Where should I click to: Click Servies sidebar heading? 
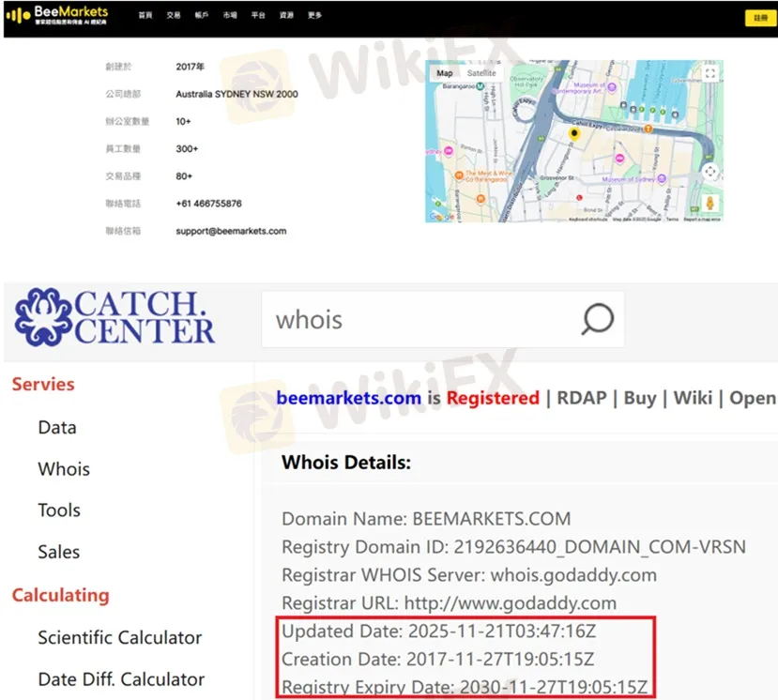[43, 385]
